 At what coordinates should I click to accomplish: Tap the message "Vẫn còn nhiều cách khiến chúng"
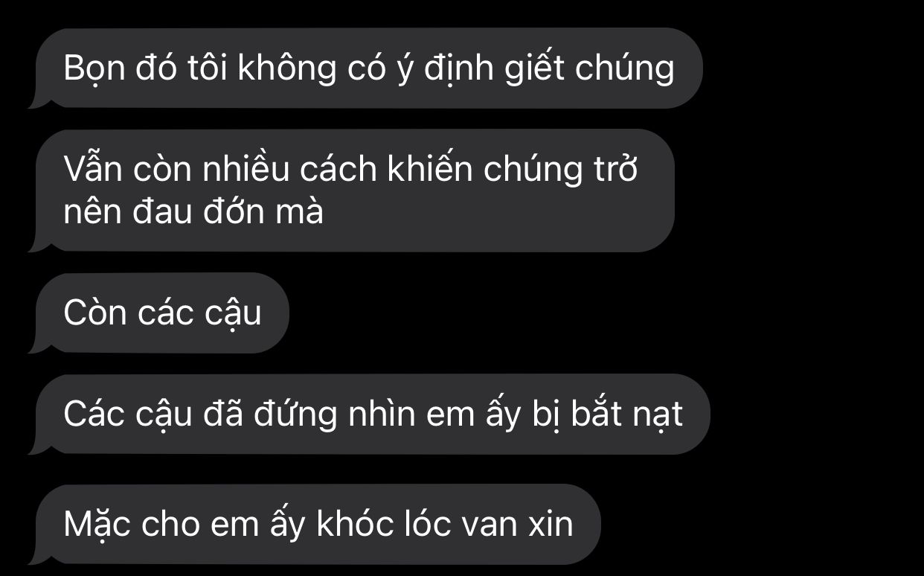tap(351, 191)
